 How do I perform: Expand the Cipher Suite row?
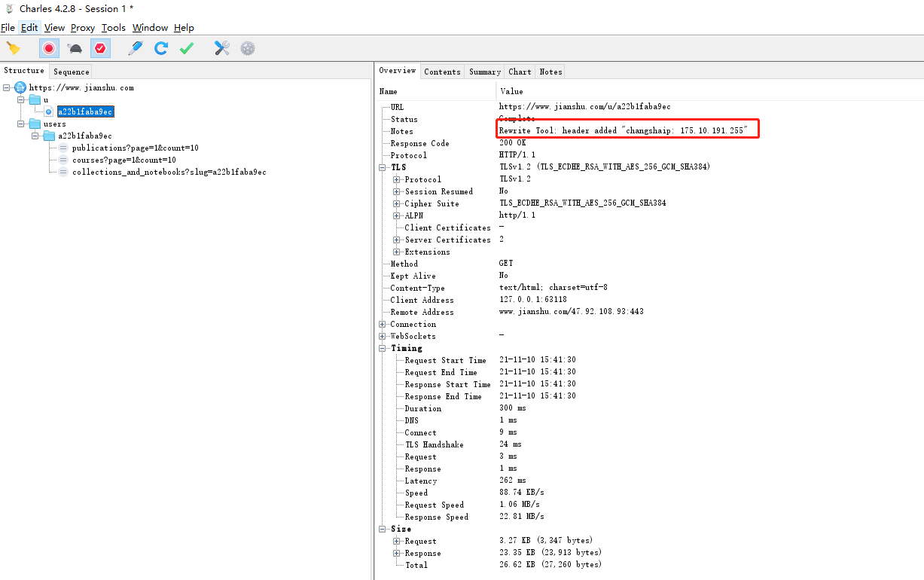[397, 203]
